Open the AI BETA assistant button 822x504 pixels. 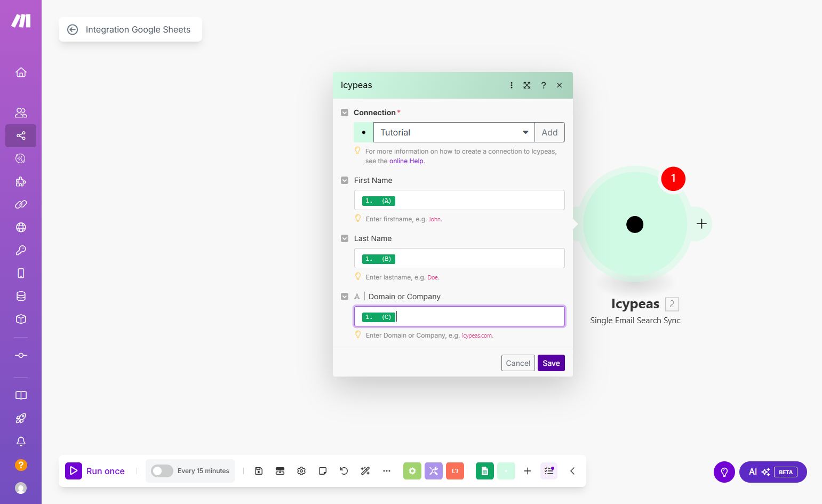773,472
